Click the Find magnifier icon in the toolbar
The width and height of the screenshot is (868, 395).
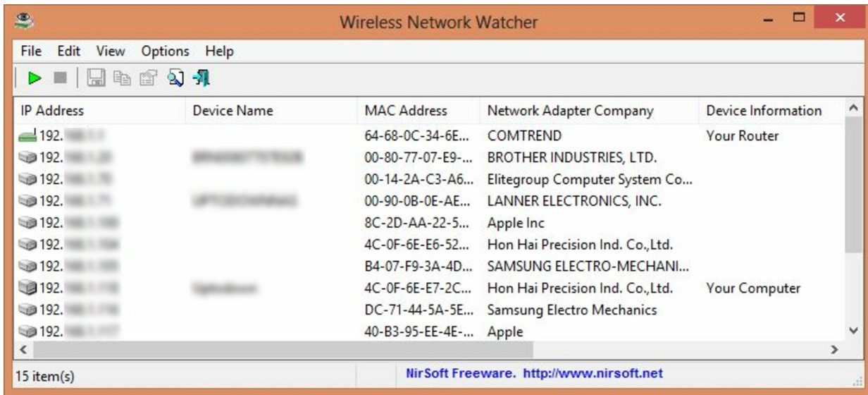point(175,78)
